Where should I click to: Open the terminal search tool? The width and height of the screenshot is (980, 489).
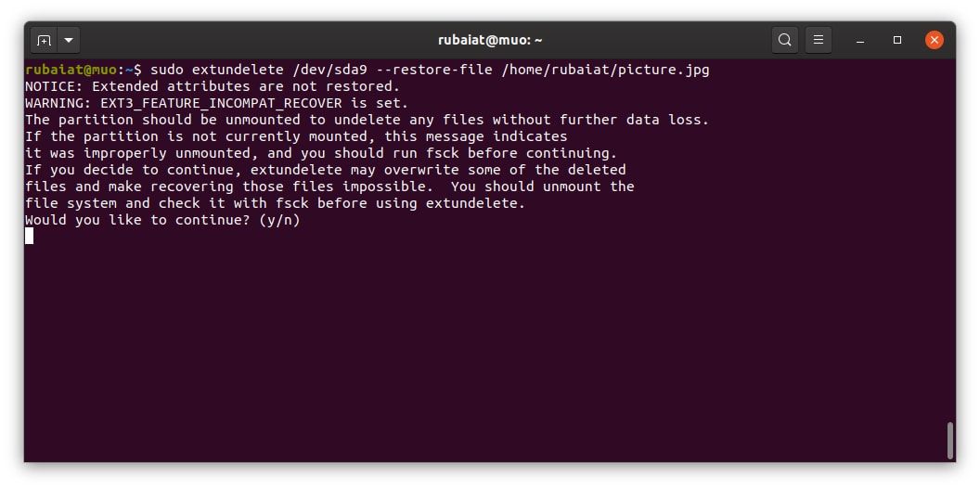click(x=785, y=41)
